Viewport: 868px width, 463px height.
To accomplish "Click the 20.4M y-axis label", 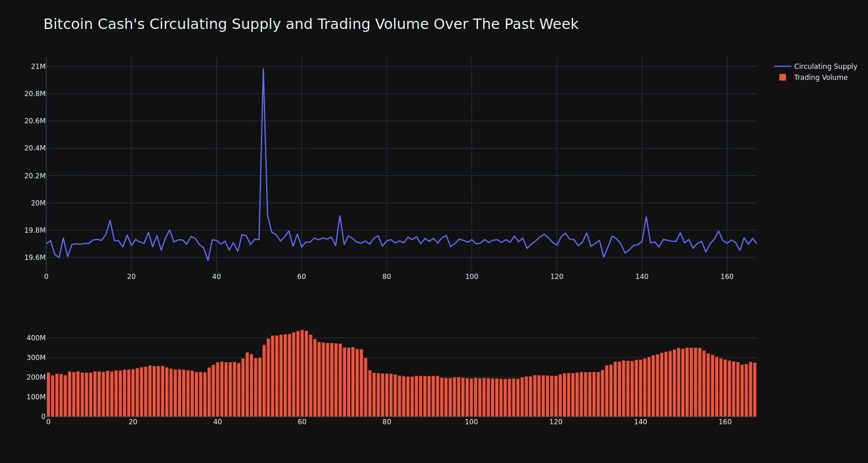I will (35, 148).
